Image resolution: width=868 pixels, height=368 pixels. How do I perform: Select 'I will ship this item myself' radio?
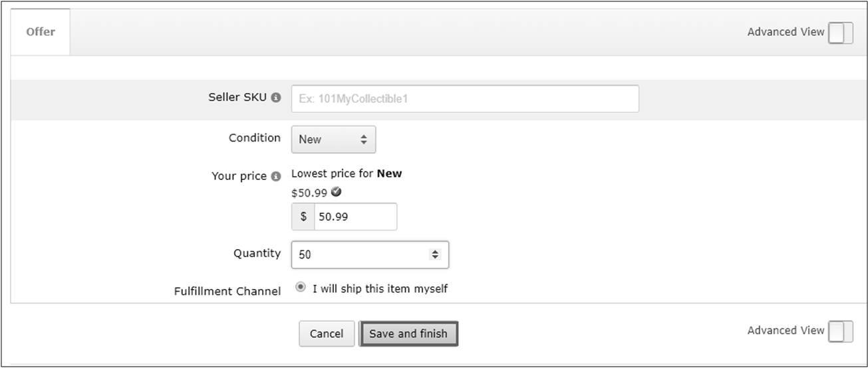point(301,288)
